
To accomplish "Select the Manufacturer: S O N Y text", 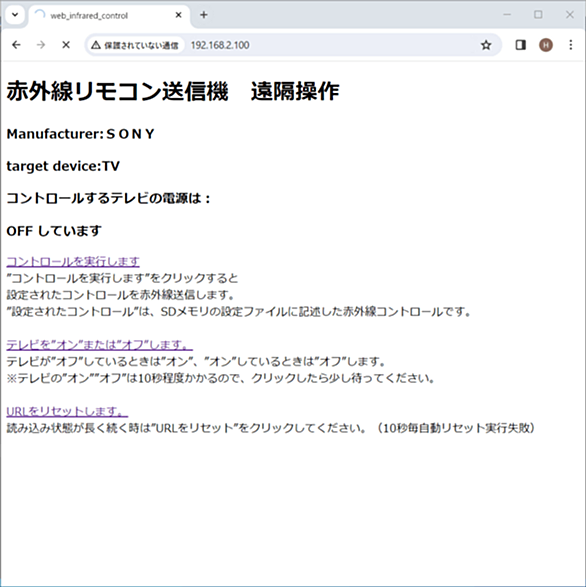I will pos(81,134).
